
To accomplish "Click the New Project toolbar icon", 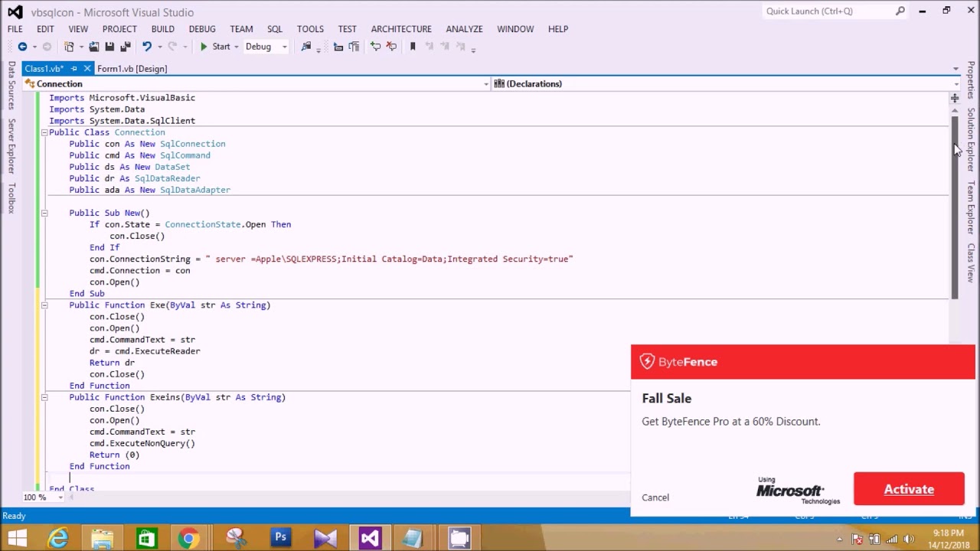I will (69, 47).
